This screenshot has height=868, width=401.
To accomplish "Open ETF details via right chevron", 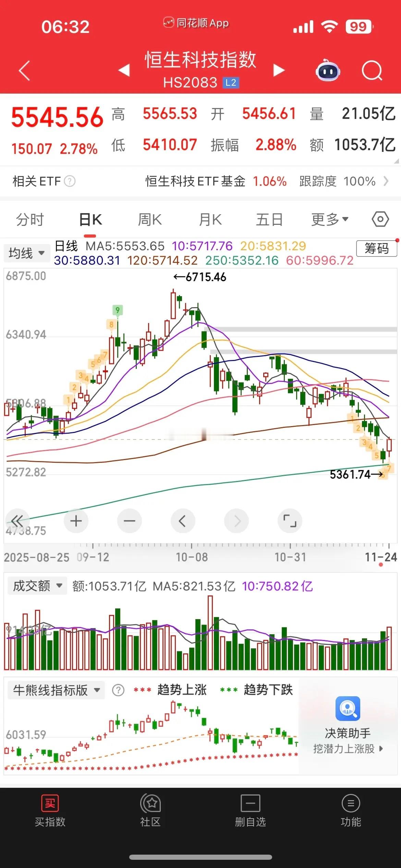I will [x=386, y=181].
